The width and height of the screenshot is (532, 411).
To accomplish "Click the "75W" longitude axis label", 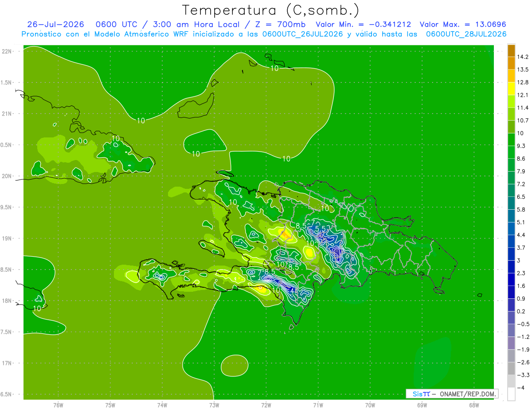I will [x=110, y=406].
